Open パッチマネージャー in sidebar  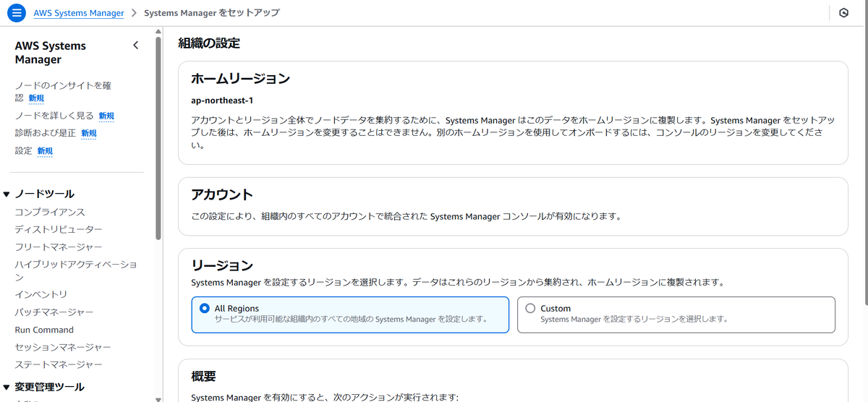54,312
